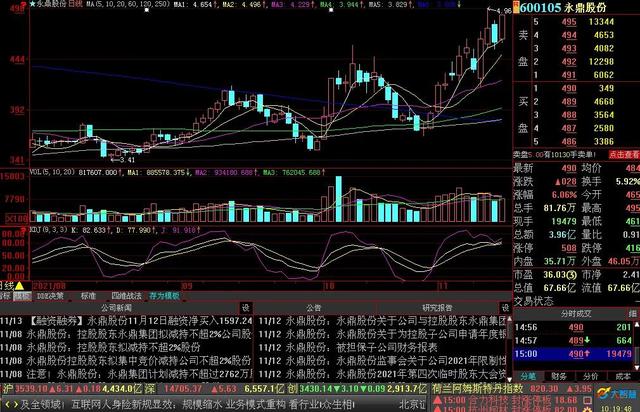
Task: Select the 成本 tab
Action: pyautogui.click(x=622, y=376)
